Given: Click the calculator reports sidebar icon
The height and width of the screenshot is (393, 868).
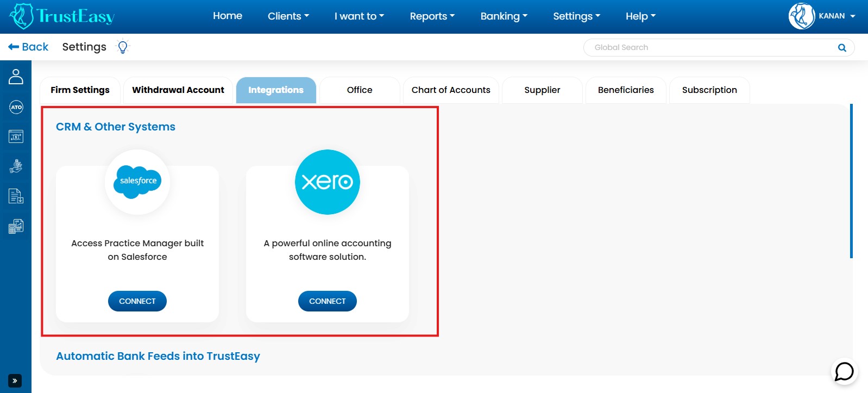Looking at the screenshot, I should [16, 226].
